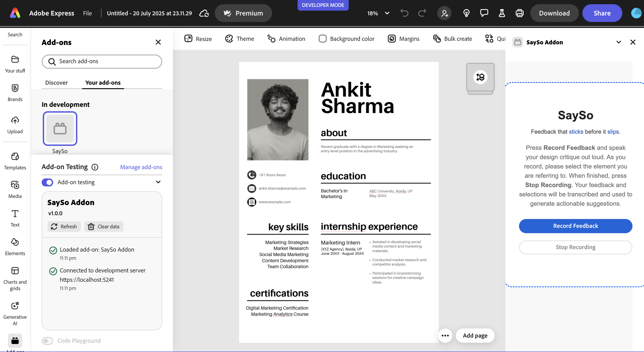Image resolution: width=644 pixels, height=352 pixels.
Task: Click the cloud sync status icon
Action: tap(204, 13)
